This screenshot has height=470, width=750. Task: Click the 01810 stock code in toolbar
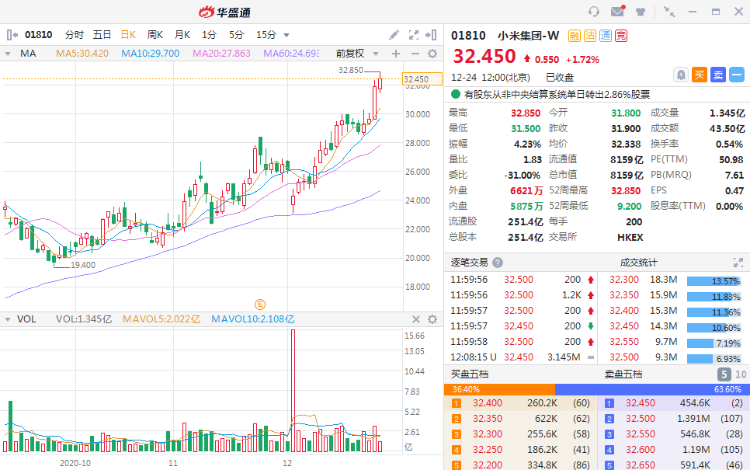(38, 35)
